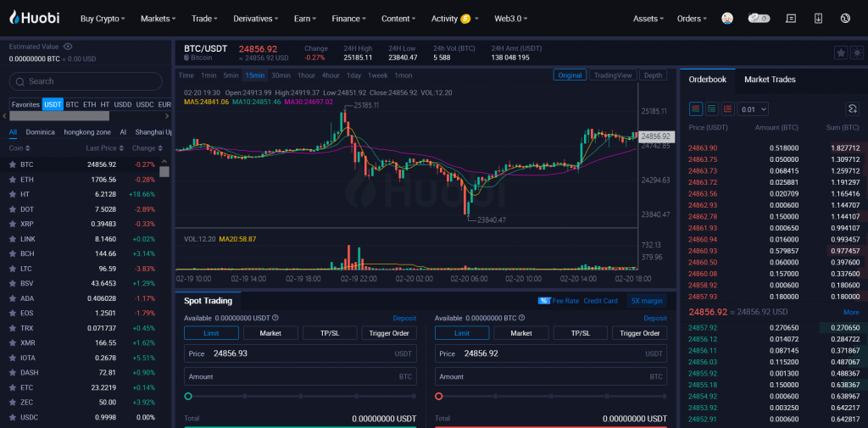Screen dimensions: 868x428
Task: Choose TP/SL order type for selling
Action: 581,333
